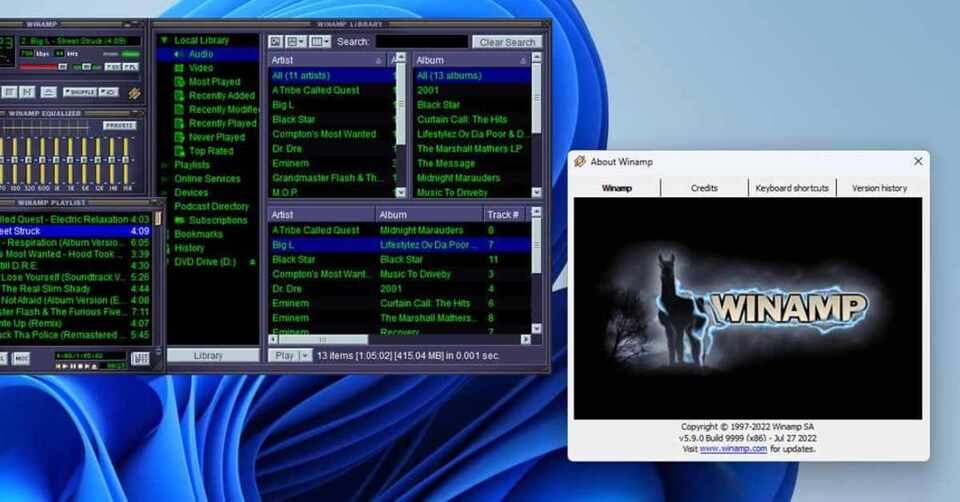The image size is (960, 502).
Task: Eject the DVD Drive (D:) via eject icon
Action: (252, 262)
